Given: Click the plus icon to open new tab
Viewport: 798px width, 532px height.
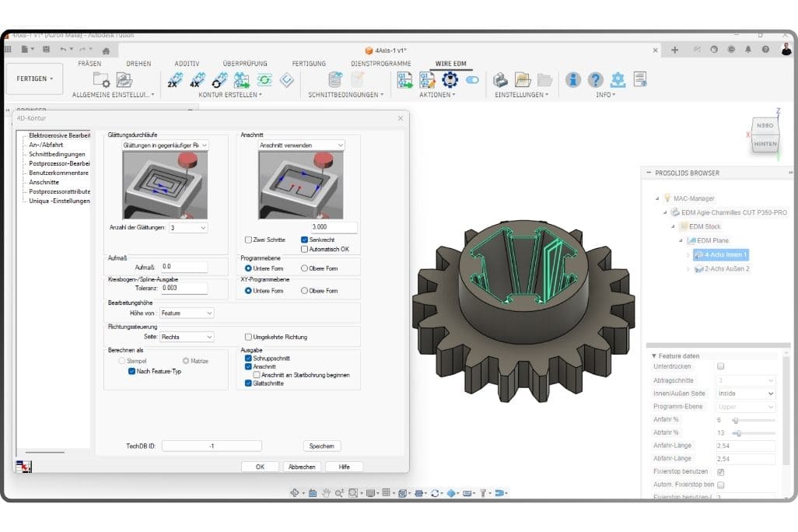Looking at the screenshot, I should [674, 50].
